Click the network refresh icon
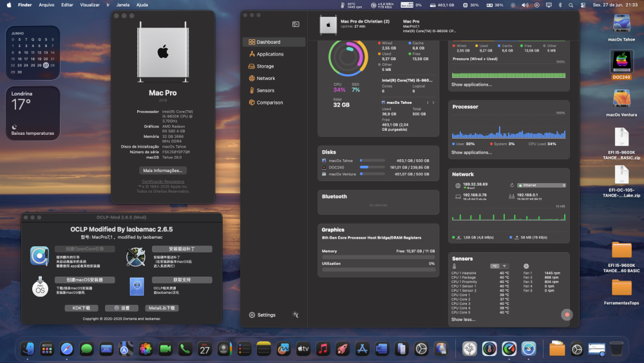 pyautogui.click(x=512, y=186)
